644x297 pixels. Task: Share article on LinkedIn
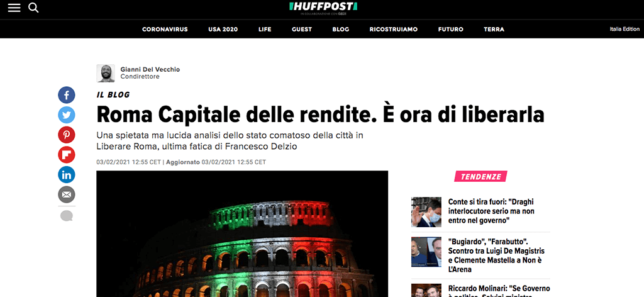coord(67,174)
